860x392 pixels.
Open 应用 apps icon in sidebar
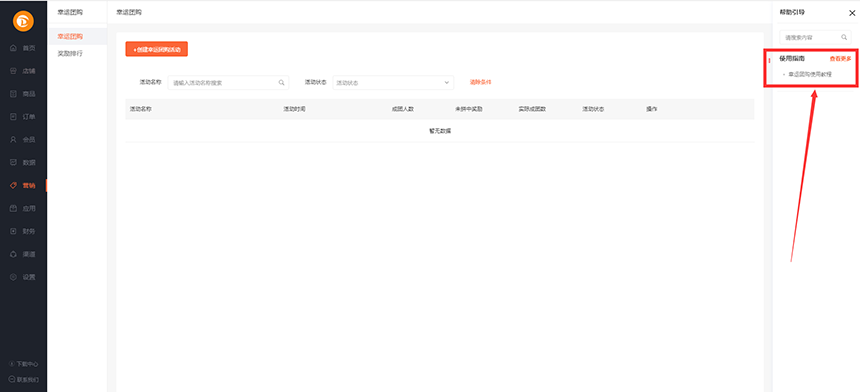14,208
